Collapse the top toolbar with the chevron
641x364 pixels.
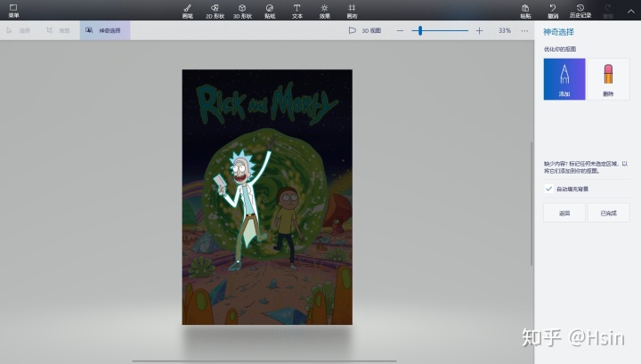631,12
